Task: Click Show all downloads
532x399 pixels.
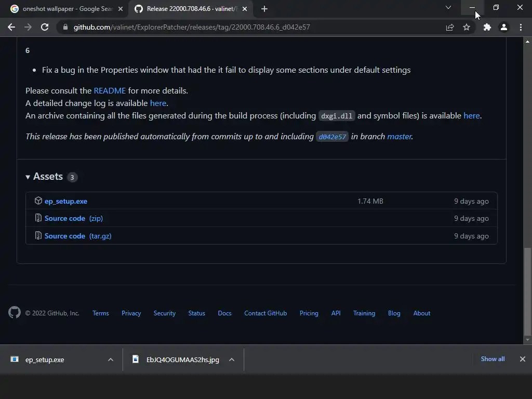Action: (x=493, y=359)
